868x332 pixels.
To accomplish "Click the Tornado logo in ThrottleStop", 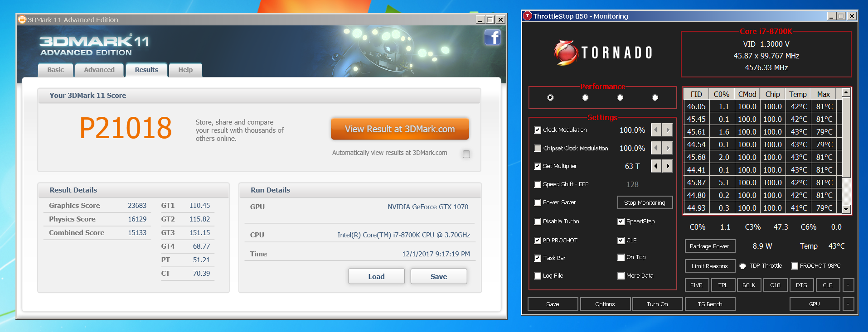I will (603, 53).
